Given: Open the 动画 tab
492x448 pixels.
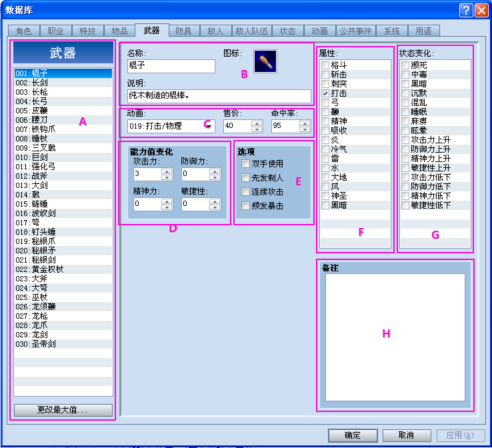Looking at the screenshot, I should 320,31.
